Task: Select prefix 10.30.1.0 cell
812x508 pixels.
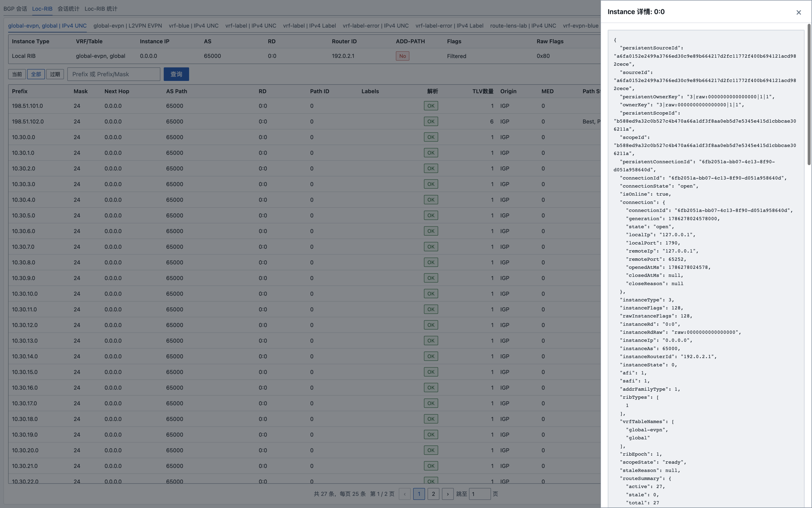Action: pyautogui.click(x=23, y=153)
